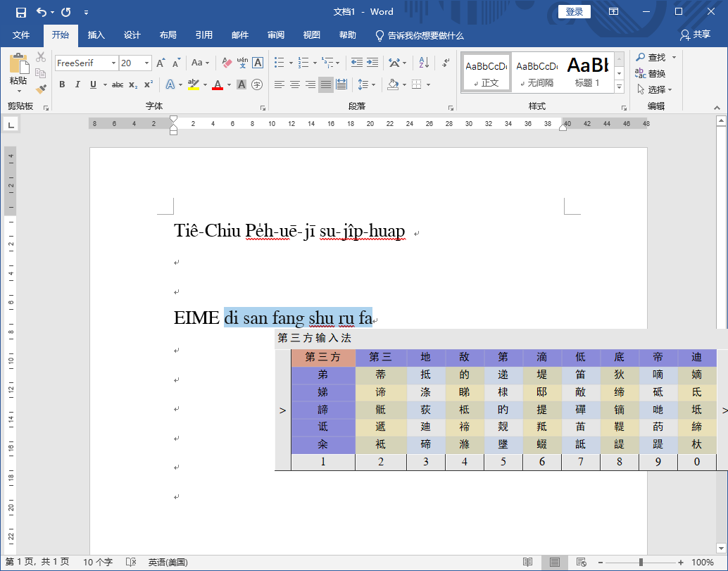This screenshot has width=728, height=571.
Task: Click the Sign in (登录) button
Action: 575,12
